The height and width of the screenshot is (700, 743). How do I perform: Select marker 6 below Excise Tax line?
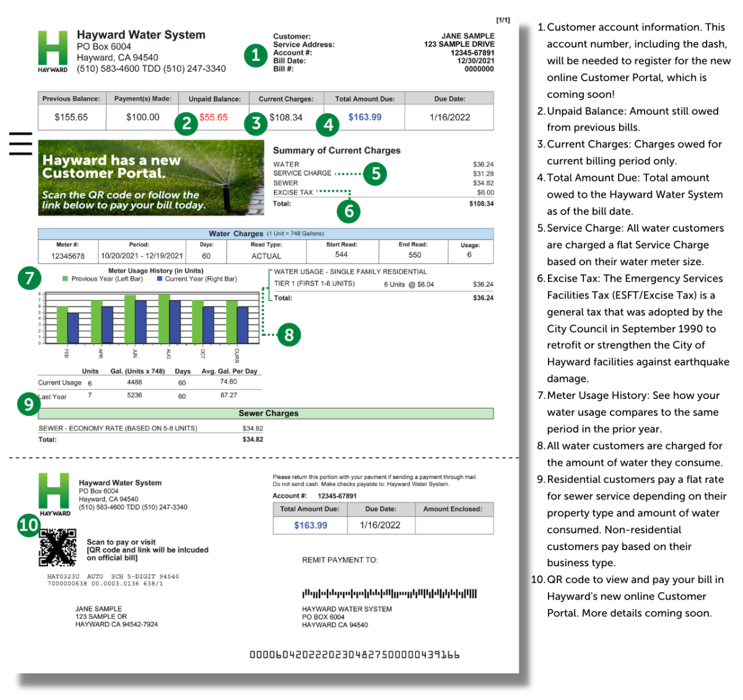pyautogui.click(x=349, y=212)
